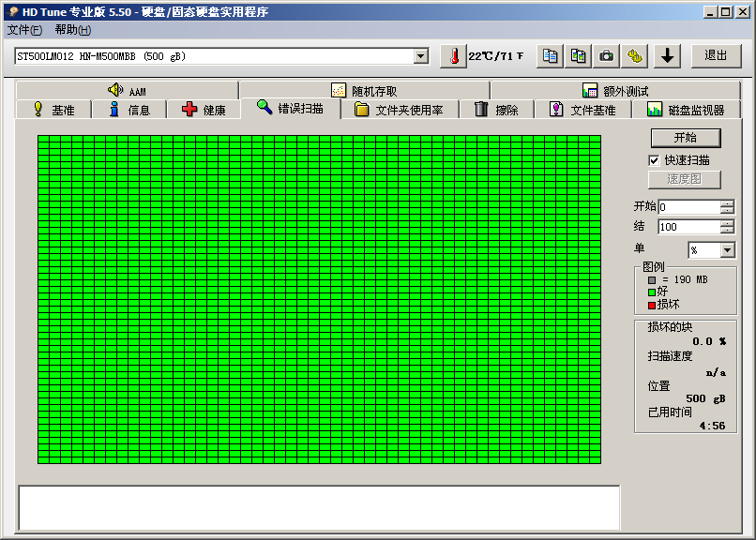This screenshot has height=540, width=756.
Task: Click the 退出 button
Action: tap(716, 56)
